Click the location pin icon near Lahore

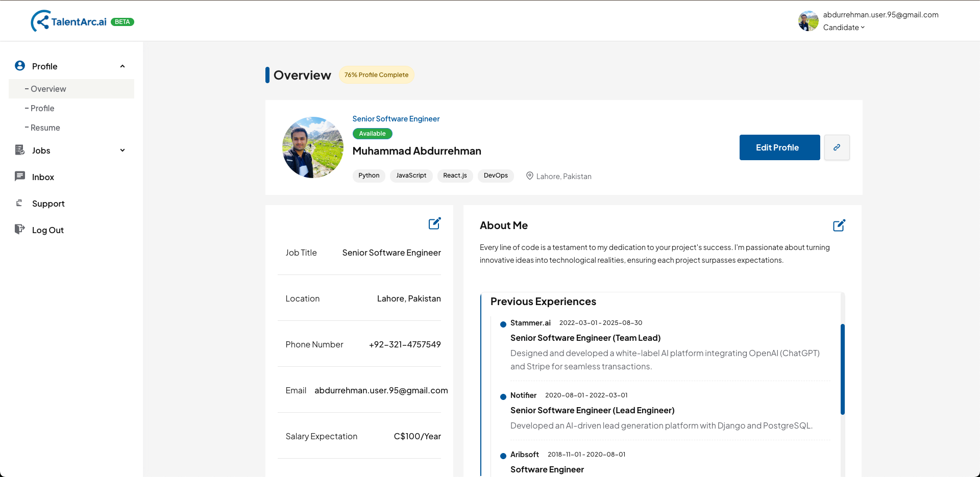(x=530, y=175)
